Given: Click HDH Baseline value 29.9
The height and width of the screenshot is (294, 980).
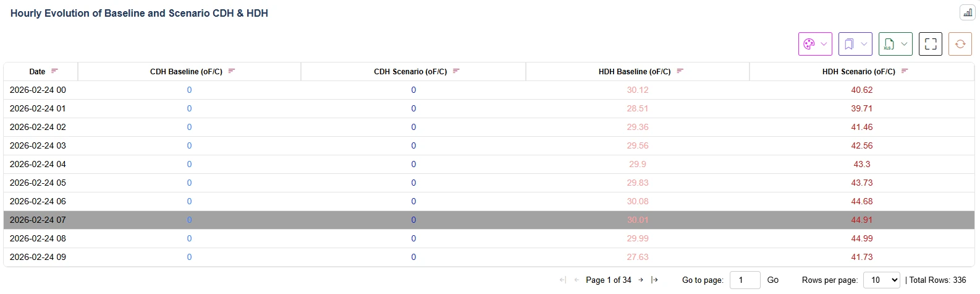Looking at the screenshot, I should point(638,164).
